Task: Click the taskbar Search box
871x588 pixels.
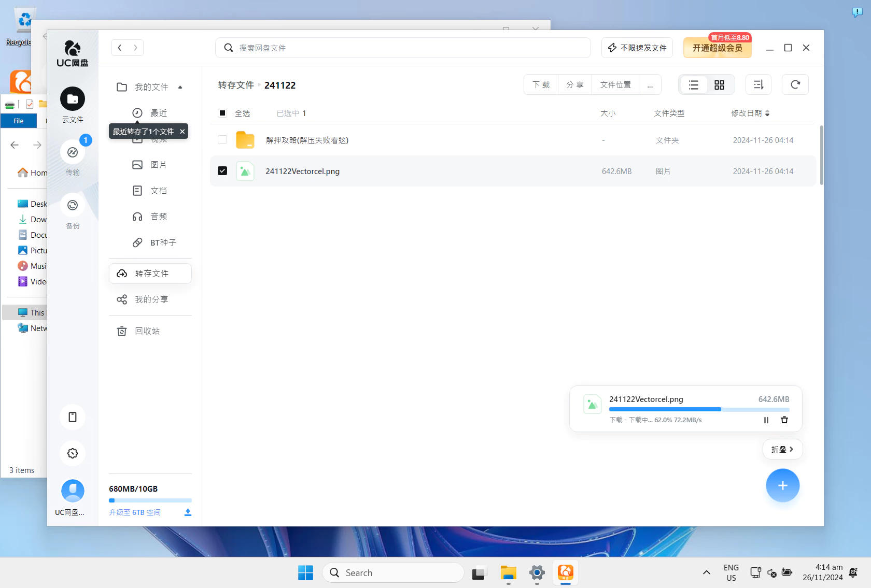Action: pos(393,573)
